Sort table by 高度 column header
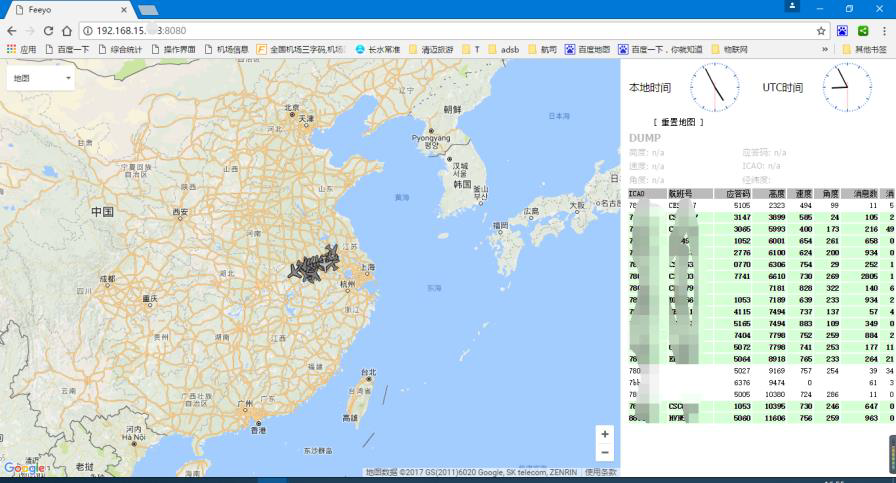This screenshot has width=896, height=483. click(770, 194)
